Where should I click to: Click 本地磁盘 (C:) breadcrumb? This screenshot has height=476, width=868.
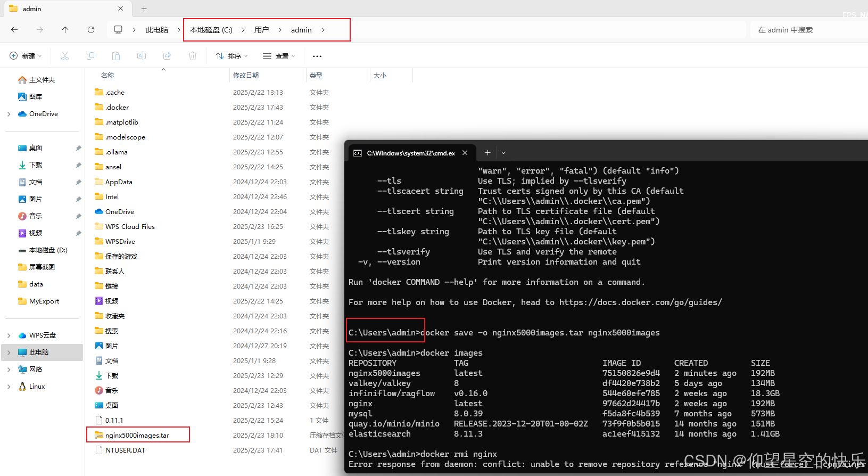click(x=211, y=30)
